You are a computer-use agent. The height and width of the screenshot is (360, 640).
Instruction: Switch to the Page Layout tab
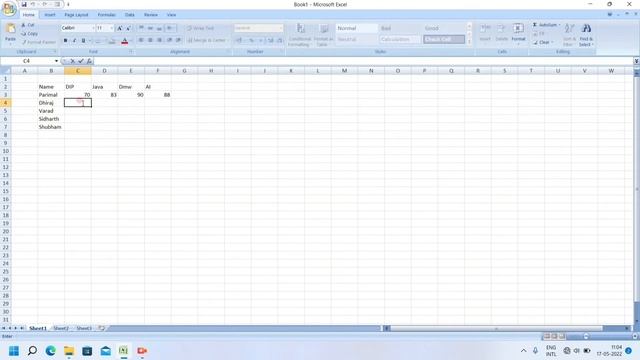[76, 15]
